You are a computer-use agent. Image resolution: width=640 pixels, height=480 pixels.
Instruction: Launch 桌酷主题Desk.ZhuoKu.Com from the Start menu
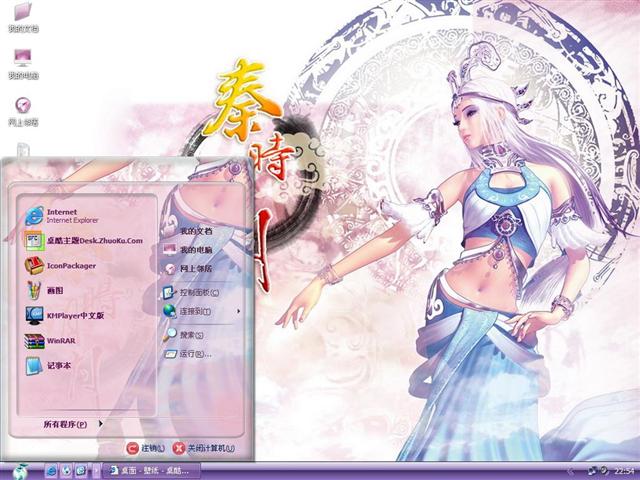(86, 241)
